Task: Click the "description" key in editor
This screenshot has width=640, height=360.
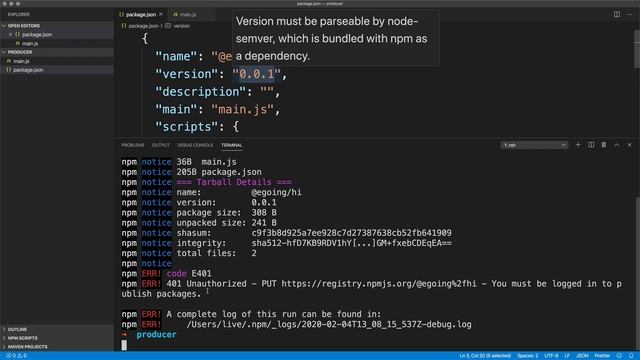Action: (200, 92)
